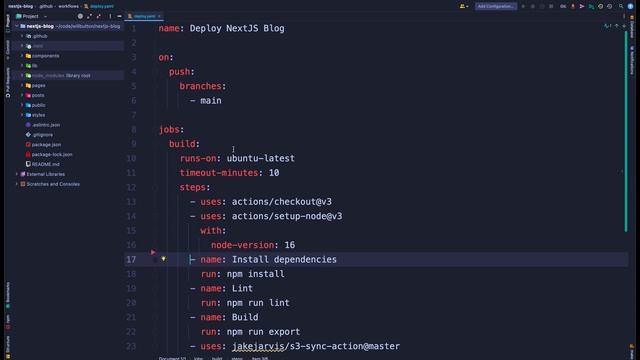
Task: Open the Pull Requests side tab
Action: (x=7, y=82)
